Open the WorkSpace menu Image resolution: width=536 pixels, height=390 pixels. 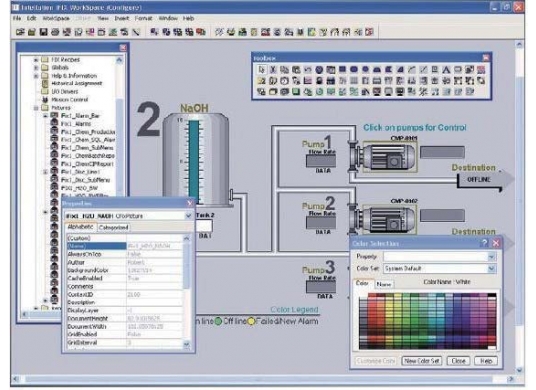56,18
